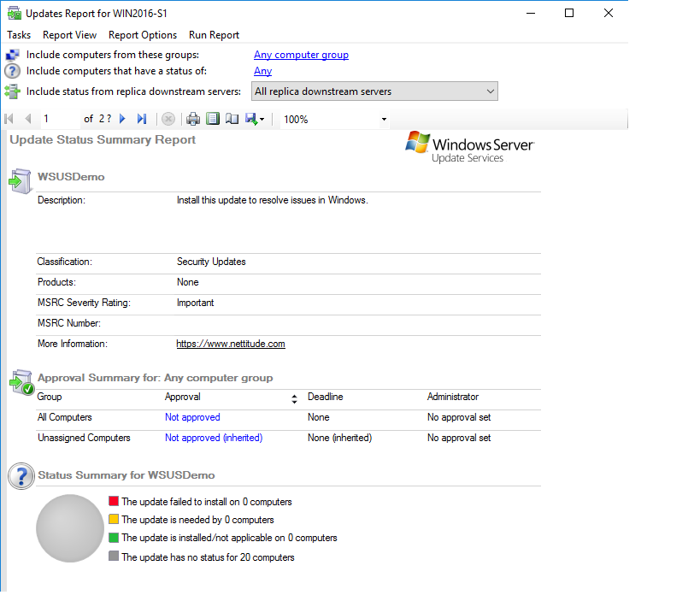Click the Approval Summary section icon
The height and width of the screenshot is (595, 700).
pos(21,382)
